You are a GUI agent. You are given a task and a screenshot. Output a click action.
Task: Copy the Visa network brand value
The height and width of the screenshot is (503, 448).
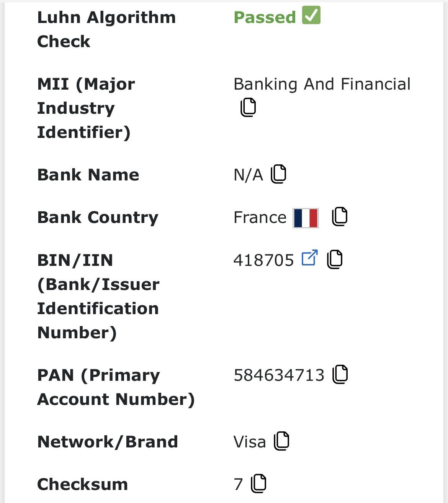[281, 441]
